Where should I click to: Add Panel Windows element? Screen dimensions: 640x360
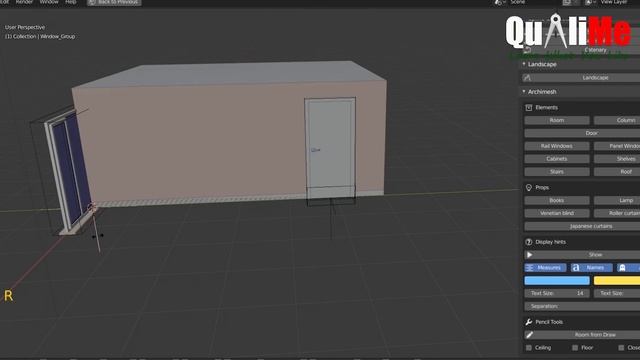[617, 146]
